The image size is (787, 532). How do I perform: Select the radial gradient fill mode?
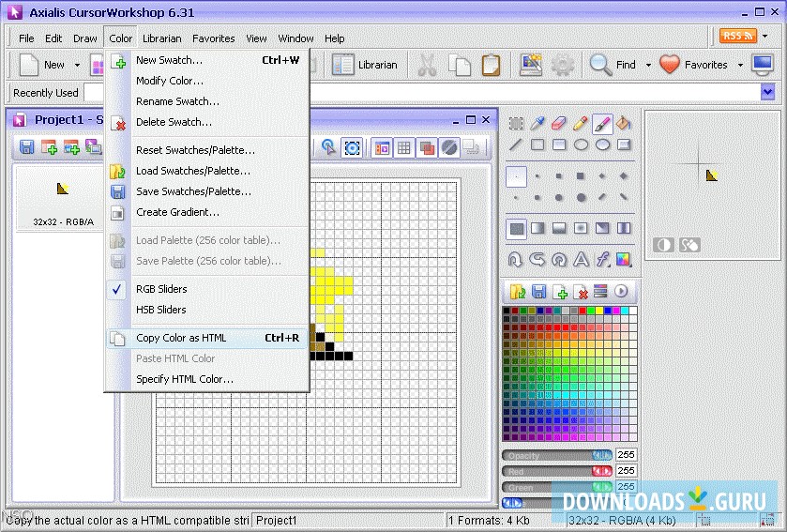581,229
